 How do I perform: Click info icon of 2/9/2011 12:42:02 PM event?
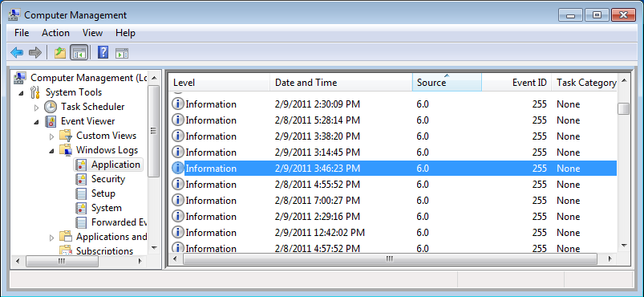[177, 233]
